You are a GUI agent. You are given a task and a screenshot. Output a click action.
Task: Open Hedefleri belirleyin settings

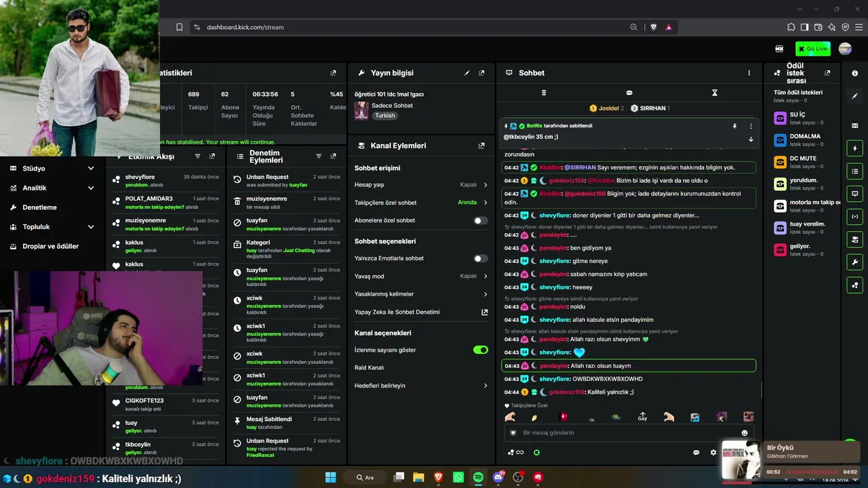coord(421,386)
